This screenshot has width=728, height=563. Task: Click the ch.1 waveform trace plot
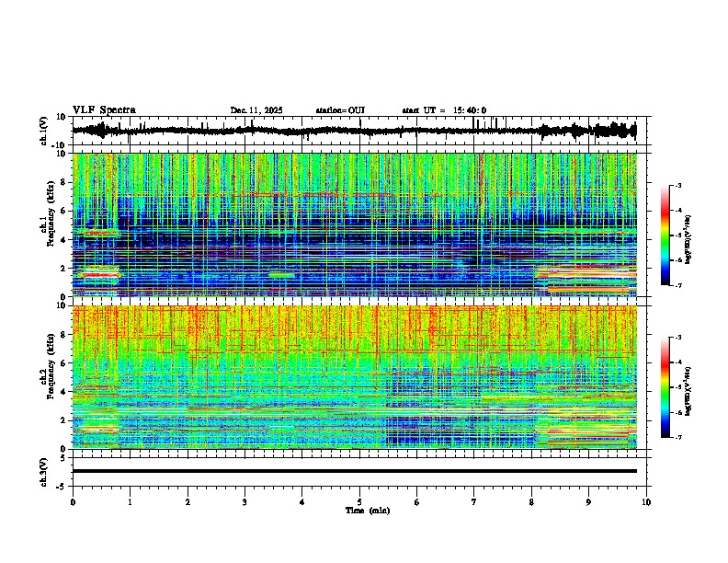(x=355, y=131)
